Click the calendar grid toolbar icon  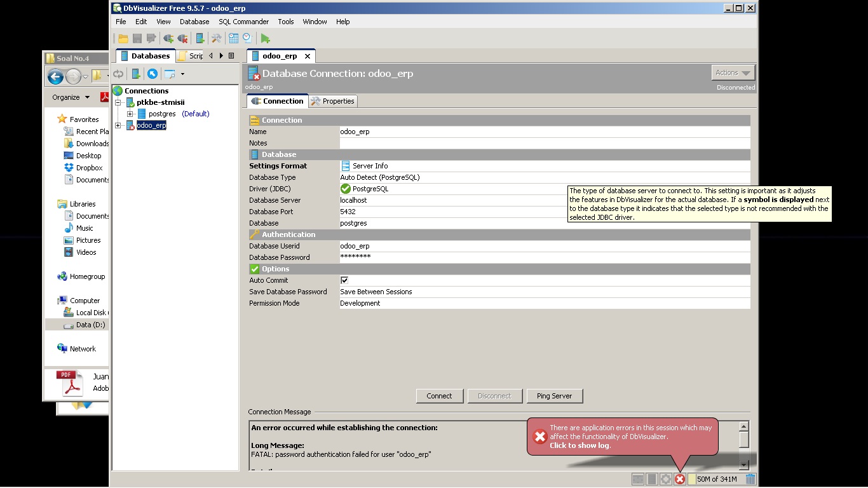[234, 39]
